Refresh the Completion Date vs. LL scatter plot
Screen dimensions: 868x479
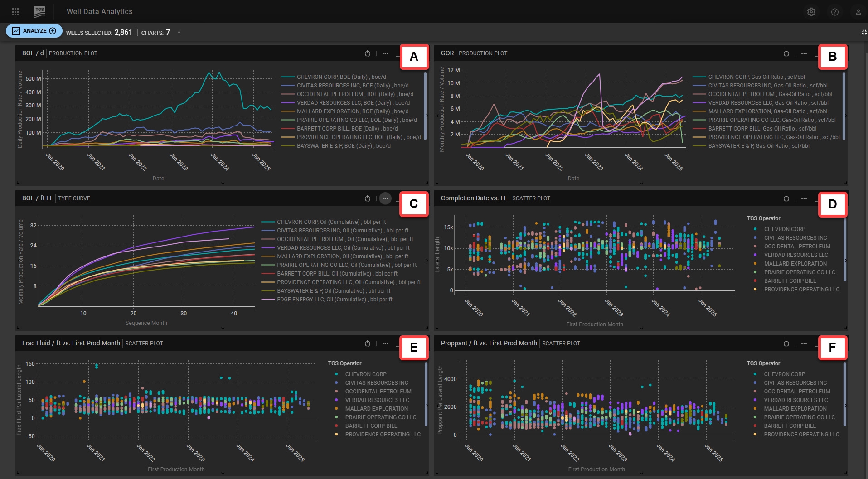tap(786, 198)
